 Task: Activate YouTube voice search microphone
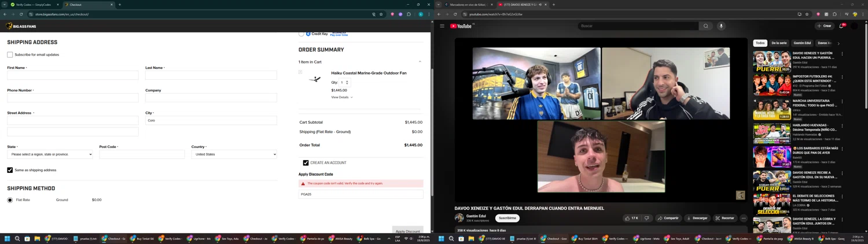(721, 26)
